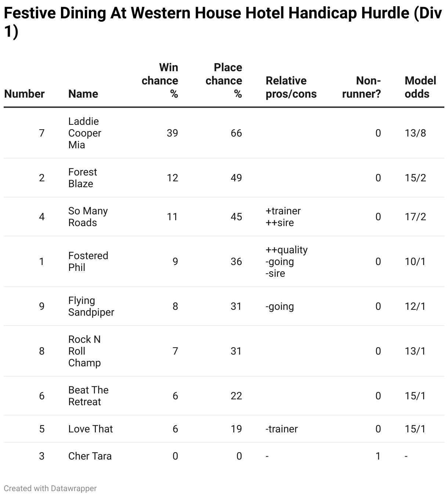The width and height of the screenshot is (448, 497).
Task: Open the Created with Datawrapper link
Action: (50, 488)
